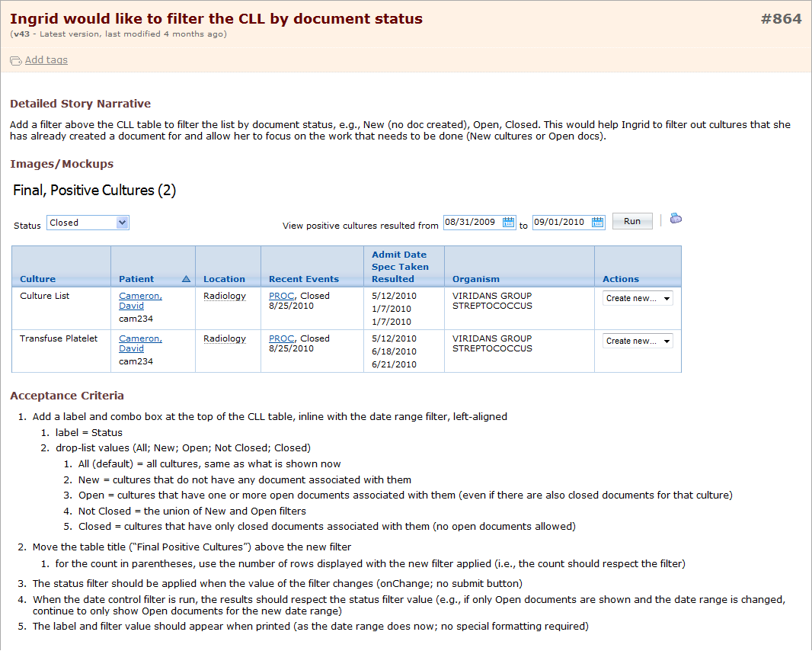Click the Add tags link
Image resolution: width=812 pixels, height=651 pixels.
point(46,60)
